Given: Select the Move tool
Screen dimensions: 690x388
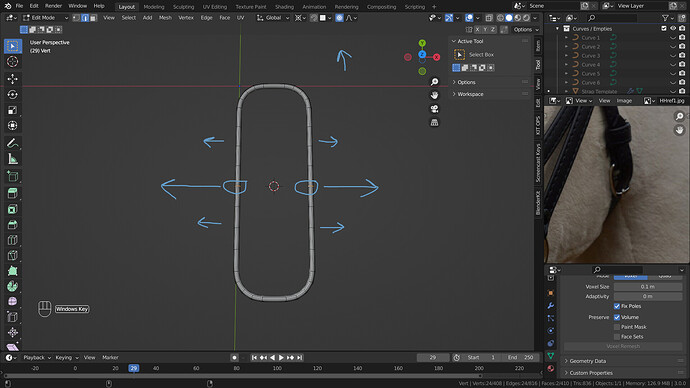Looking at the screenshot, I should click(x=12, y=79).
